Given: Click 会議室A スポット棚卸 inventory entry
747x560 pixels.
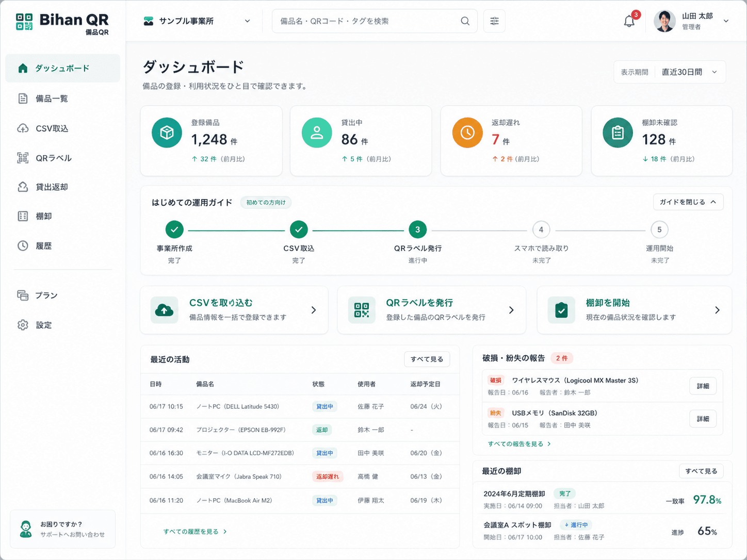Looking at the screenshot, I should tap(517, 525).
